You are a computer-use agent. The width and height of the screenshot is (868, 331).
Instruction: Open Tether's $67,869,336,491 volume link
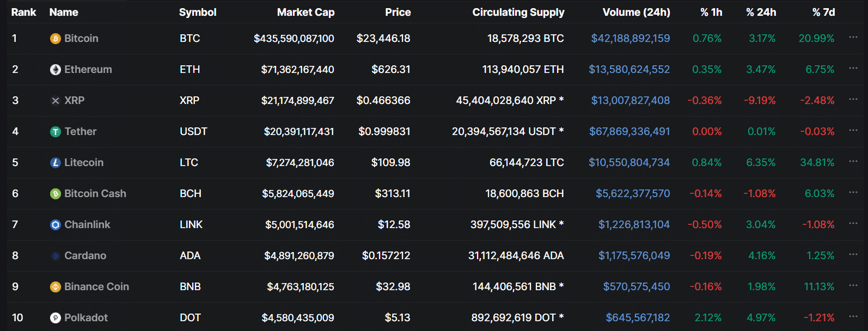coord(629,132)
